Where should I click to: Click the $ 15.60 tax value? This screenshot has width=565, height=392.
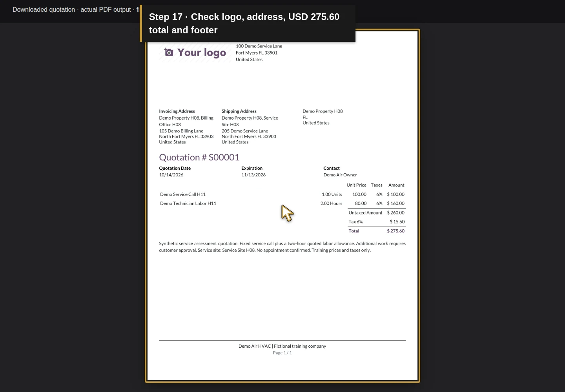coord(397,222)
